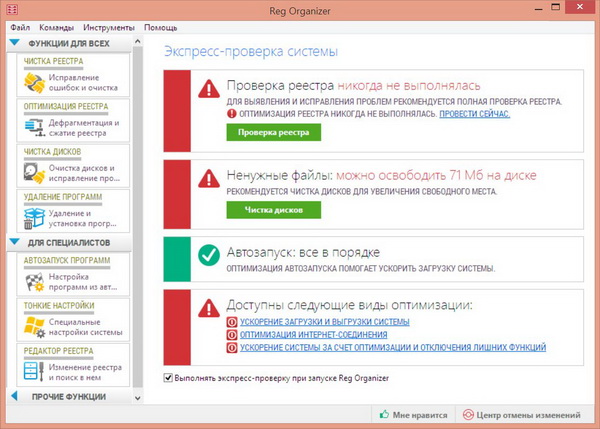Click the Reg Organizer app icon in title bar
The height and width of the screenshot is (429, 600).
pos(12,10)
